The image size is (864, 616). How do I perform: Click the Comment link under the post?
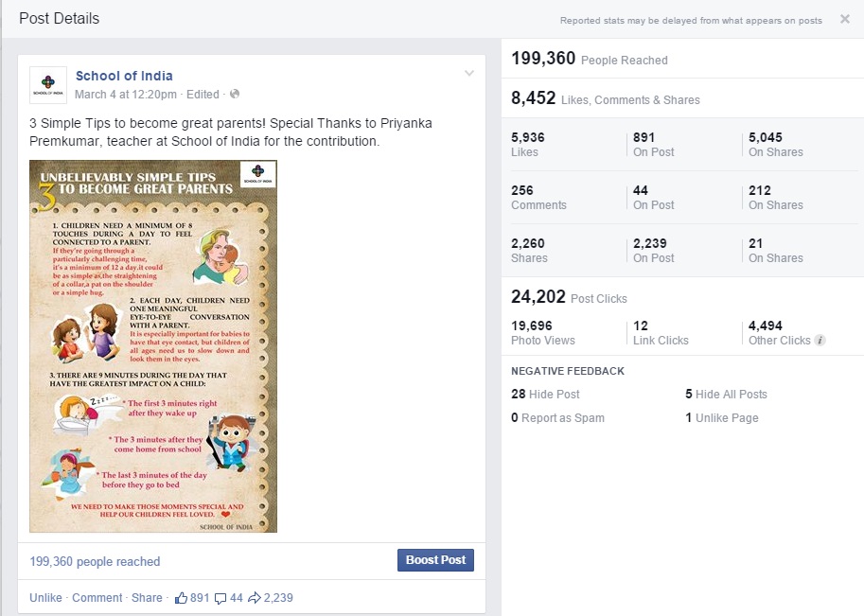pos(97,598)
